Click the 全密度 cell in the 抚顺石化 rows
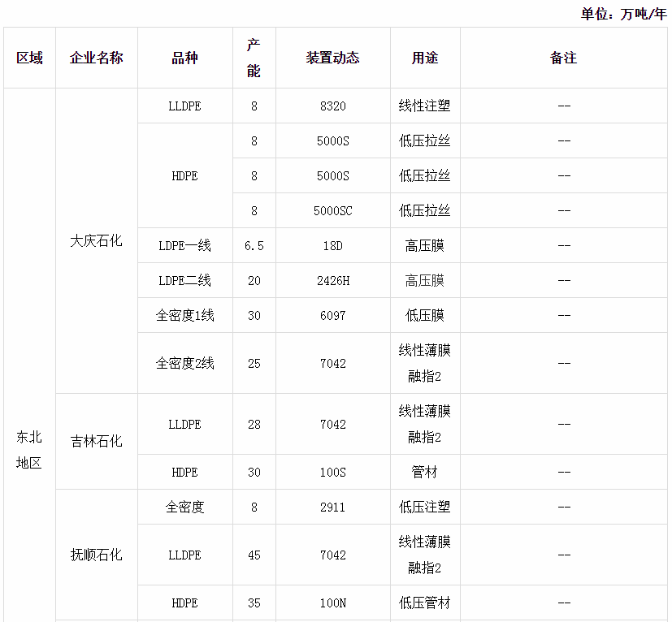 click(x=184, y=508)
